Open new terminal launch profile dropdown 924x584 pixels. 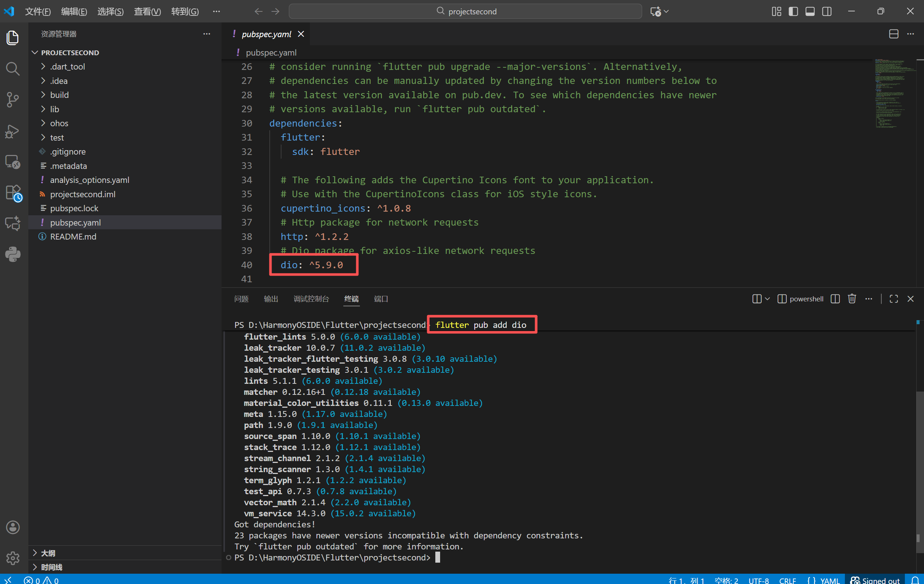click(768, 298)
